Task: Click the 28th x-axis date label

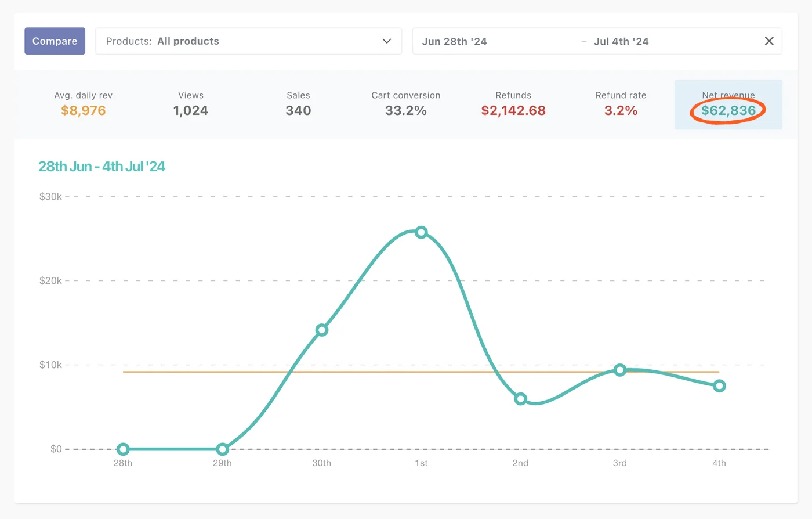Action: click(123, 463)
